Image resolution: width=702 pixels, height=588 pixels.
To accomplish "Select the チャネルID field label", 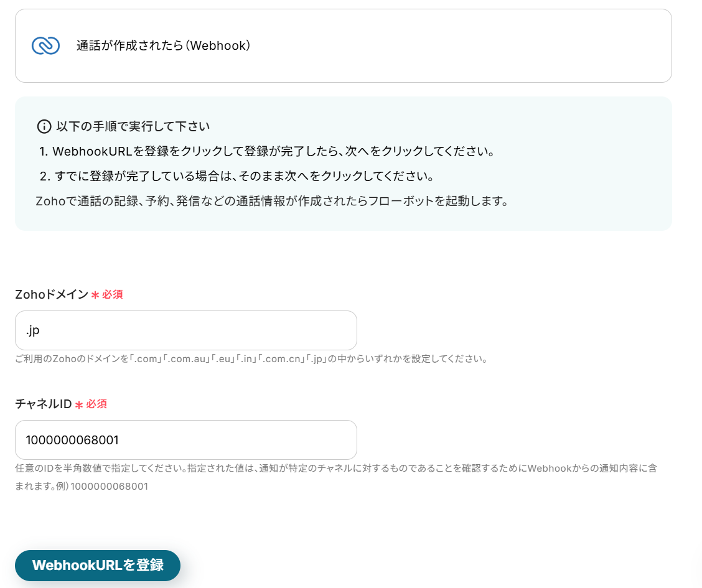I will [44, 404].
